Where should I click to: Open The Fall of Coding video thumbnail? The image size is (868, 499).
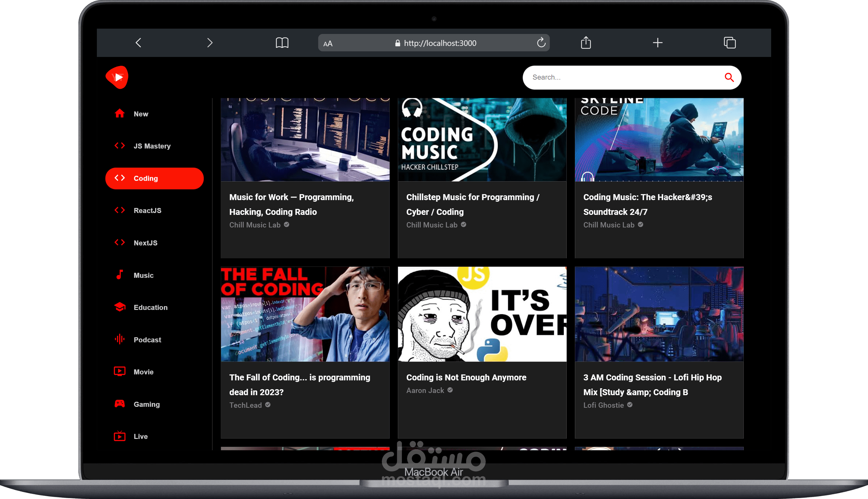coord(305,314)
